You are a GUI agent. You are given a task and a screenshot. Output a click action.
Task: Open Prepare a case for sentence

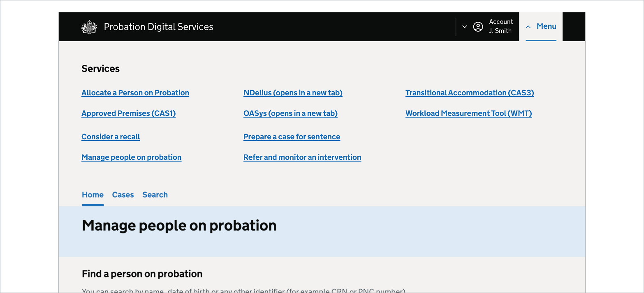[x=292, y=136]
